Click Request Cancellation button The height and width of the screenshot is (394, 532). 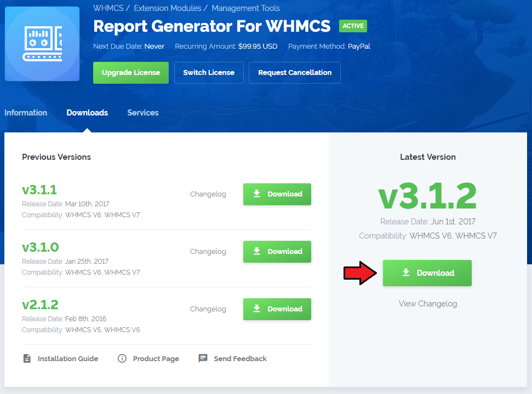coord(295,72)
